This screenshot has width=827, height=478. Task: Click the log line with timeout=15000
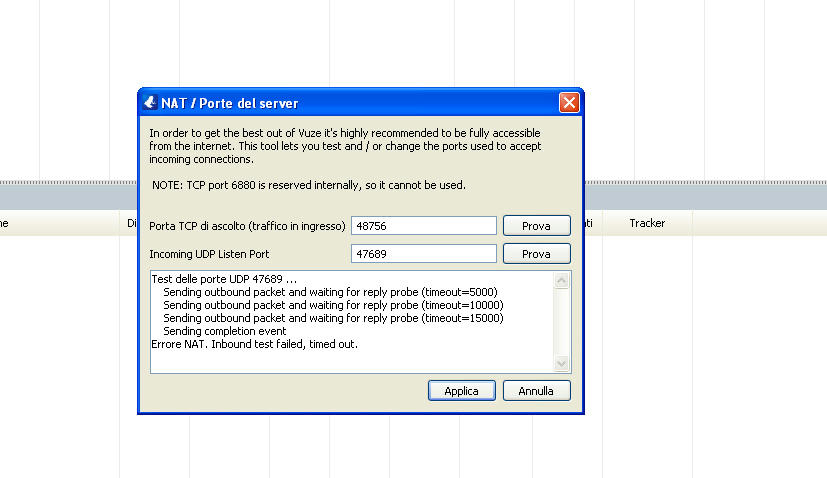point(333,318)
